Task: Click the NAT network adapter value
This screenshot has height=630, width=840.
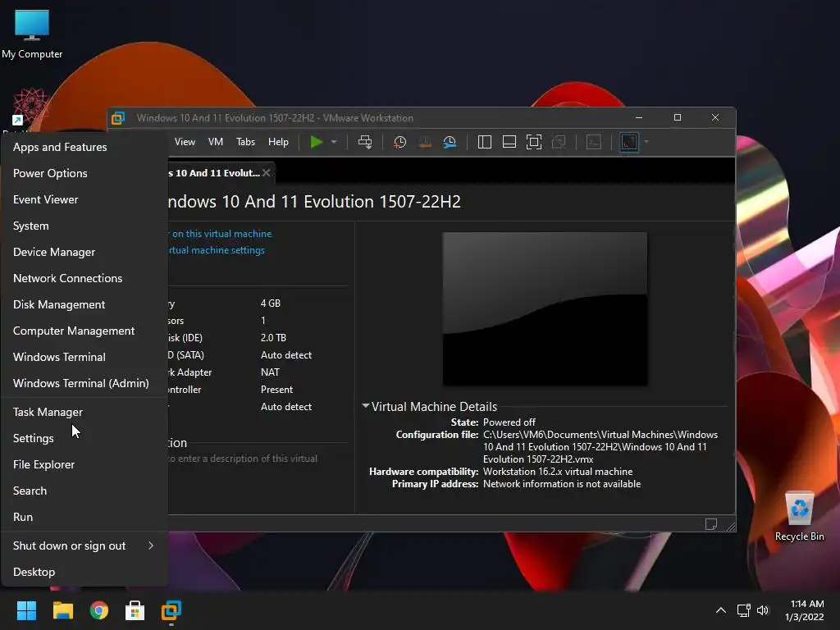Action: 270,372
